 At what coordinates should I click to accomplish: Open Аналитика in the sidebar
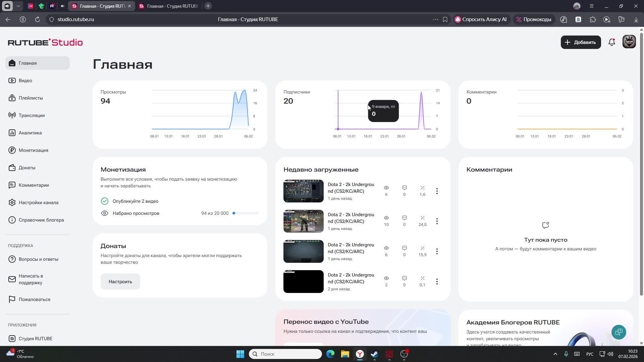(30, 133)
